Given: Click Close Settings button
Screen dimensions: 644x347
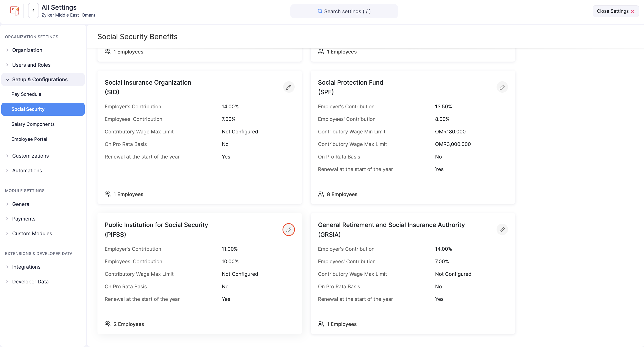Looking at the screenshot, I should point(615,11).
